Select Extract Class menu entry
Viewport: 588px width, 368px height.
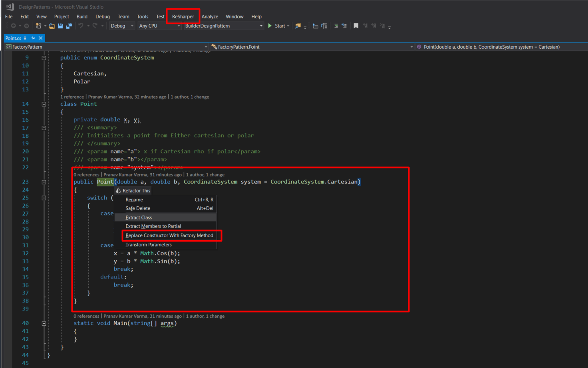(165, 218)
